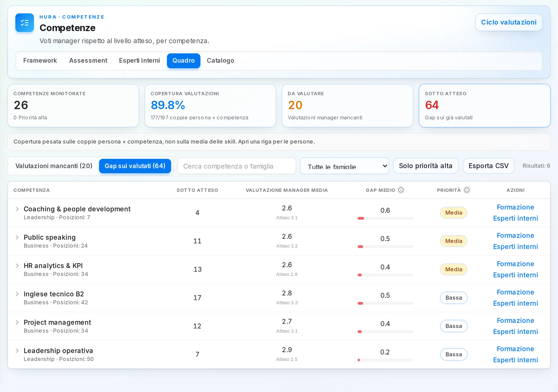This screenshot has height=392, width=558.
Task: Select the Da valutare 20 card
Action: (347, 106)
